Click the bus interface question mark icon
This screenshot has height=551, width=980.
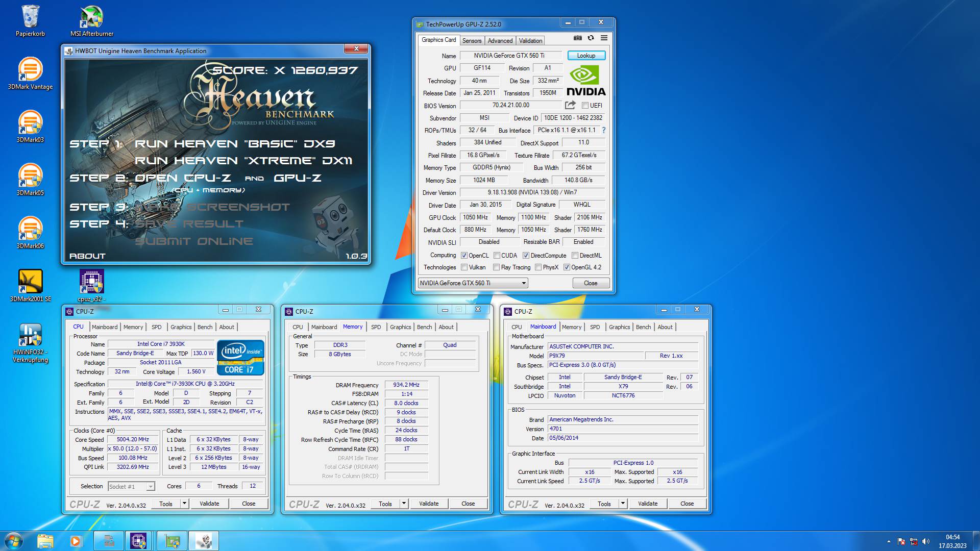point(604,130)
